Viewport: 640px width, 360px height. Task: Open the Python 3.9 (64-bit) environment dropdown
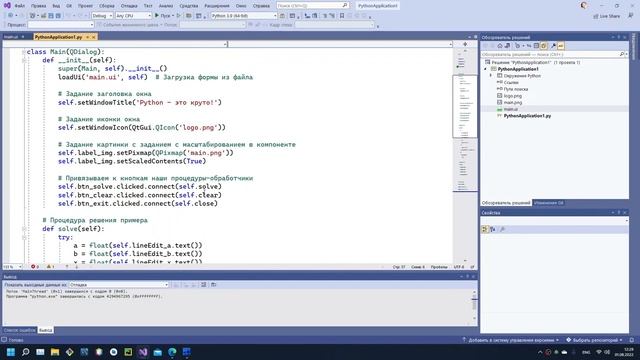(x=244, y=16)
